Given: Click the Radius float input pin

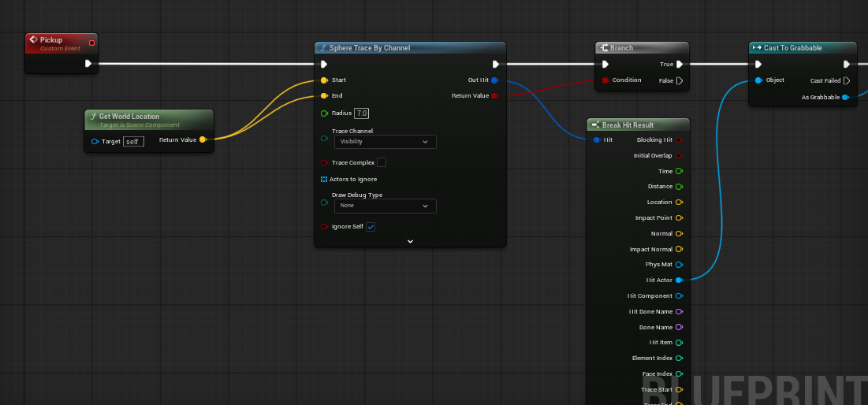Looking at the screenshot, I should (324, 113).
